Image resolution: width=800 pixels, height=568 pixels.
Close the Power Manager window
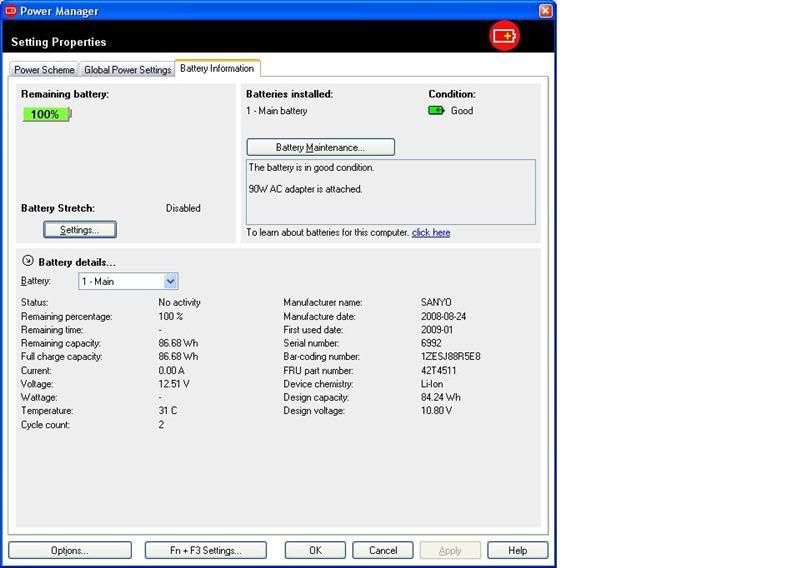(x=545, y=11)
